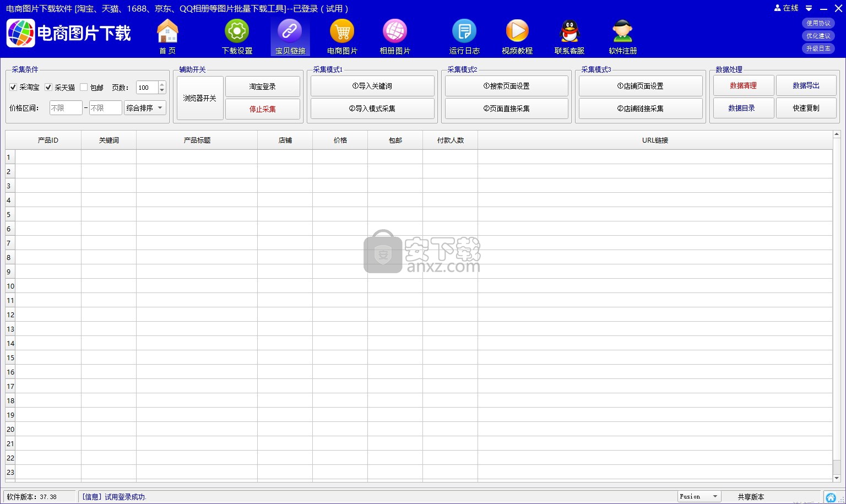The height and width of the screenshot is (504, 846).
Task: Click ②店铺链接采集 button
Action: (641, 109)
